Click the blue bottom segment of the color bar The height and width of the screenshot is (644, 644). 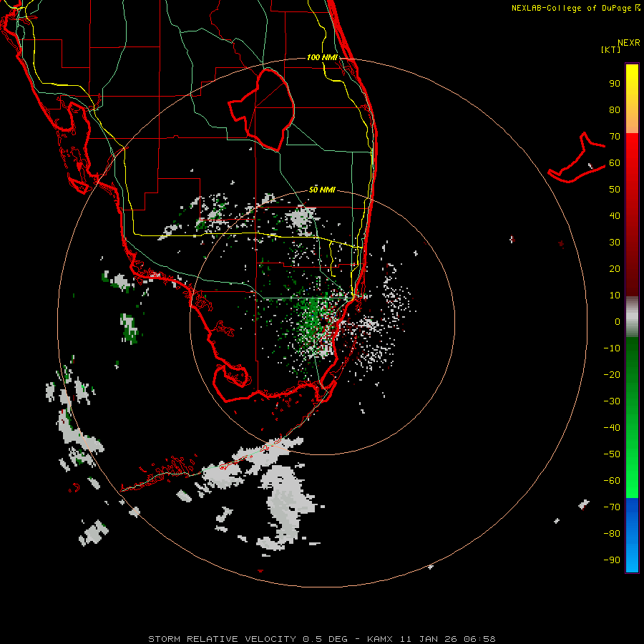coord(632,535)
